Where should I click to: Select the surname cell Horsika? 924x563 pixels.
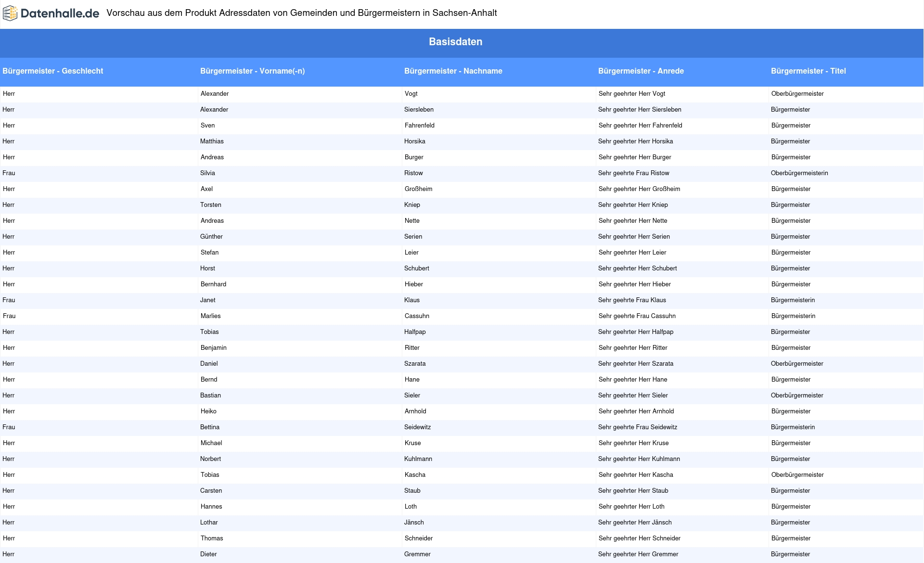pyautogui.click(x=414, y=141)
